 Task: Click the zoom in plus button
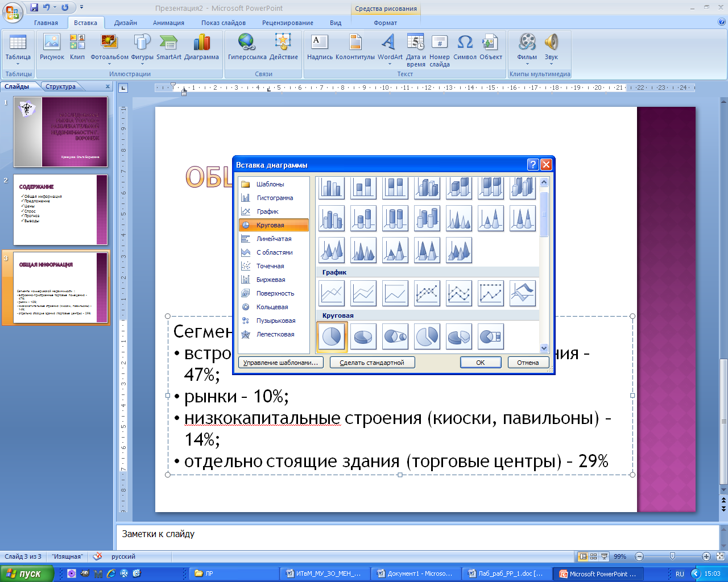(706, 556)
